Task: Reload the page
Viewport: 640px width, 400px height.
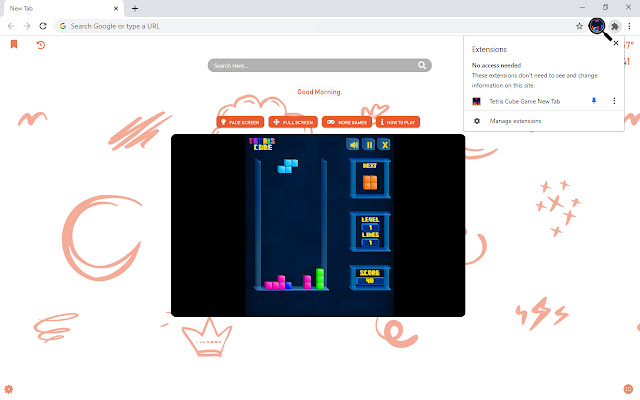Action: point(43,25)
